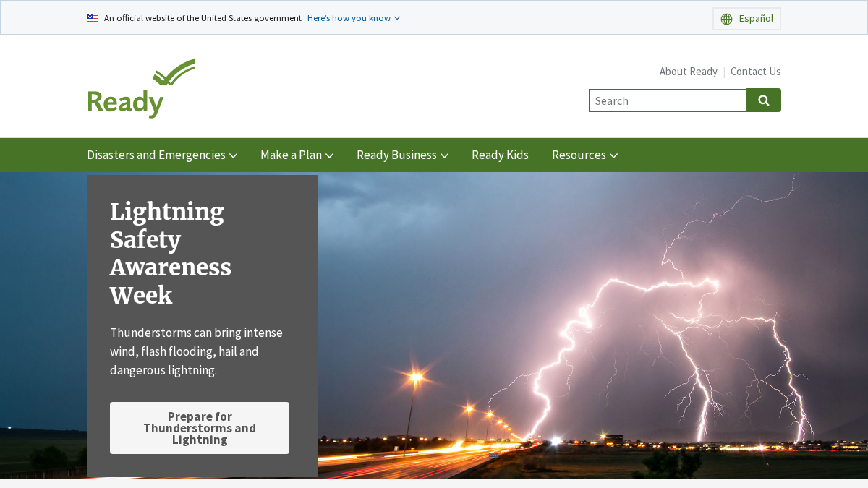Open the About Ready link

point(688,72)
